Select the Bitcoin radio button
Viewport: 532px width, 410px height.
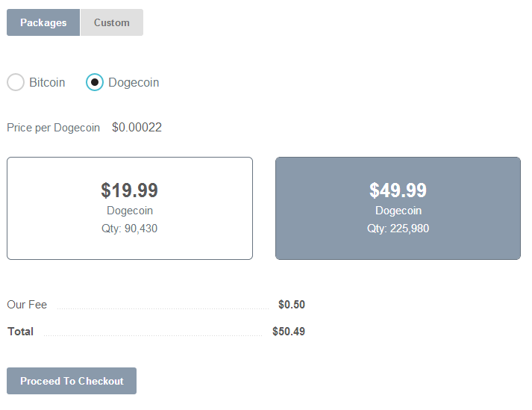coord(16,82)
